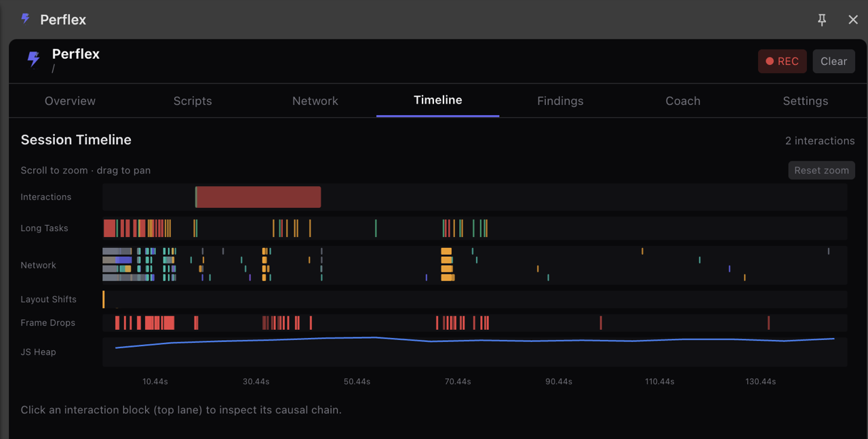Click the 2 interactions count text
This screenshot has width=868, height=439.
(x=820, y=141)
